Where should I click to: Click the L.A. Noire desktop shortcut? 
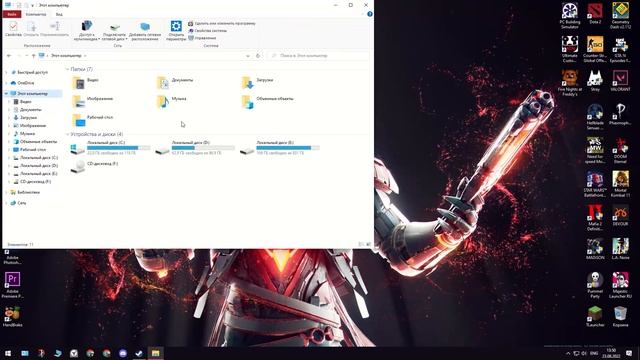click(x=620, y=249)
